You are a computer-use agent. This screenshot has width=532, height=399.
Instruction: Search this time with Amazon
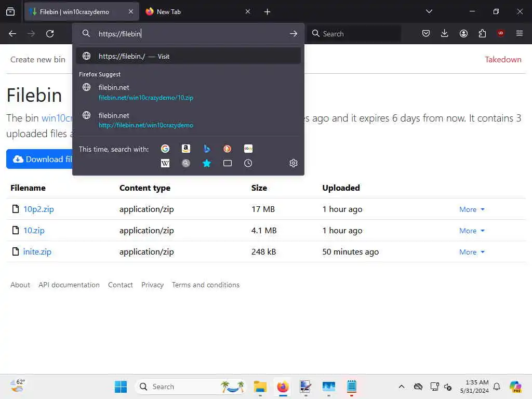(x=186, y=149)
